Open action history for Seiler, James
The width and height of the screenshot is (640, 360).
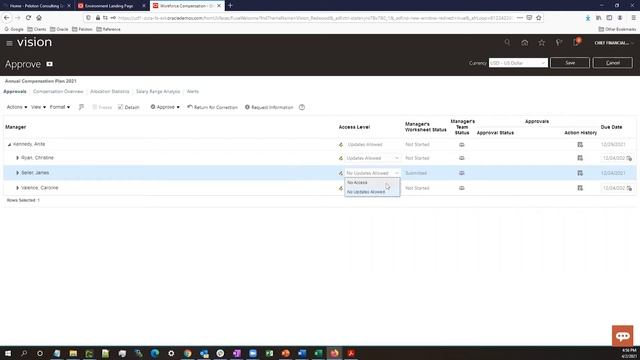click(x=580, y=173)
